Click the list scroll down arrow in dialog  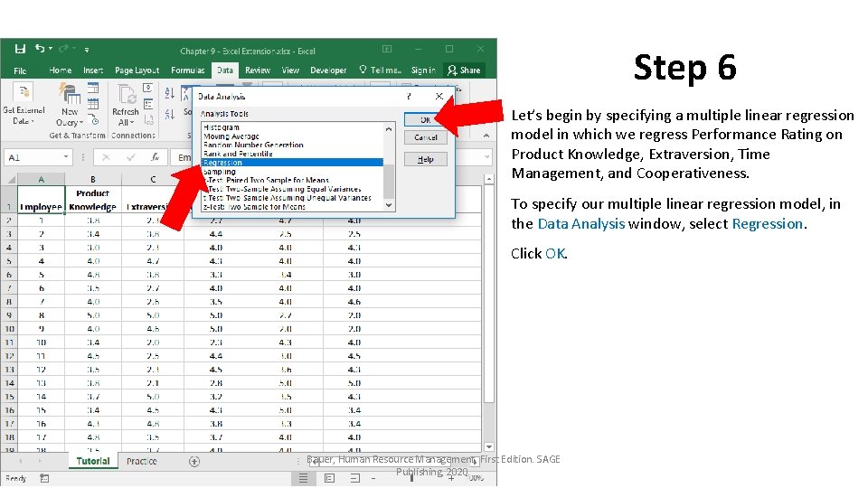pos(389,205)
